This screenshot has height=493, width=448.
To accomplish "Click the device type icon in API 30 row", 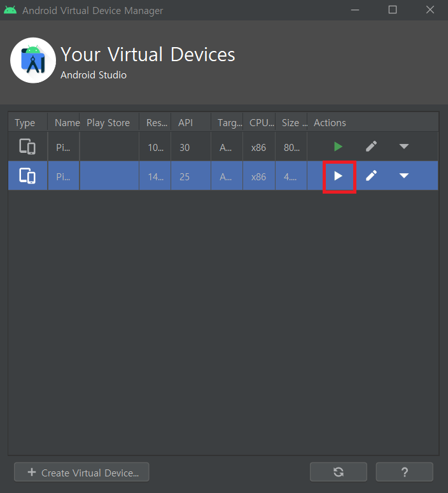I will click(27, 146).
